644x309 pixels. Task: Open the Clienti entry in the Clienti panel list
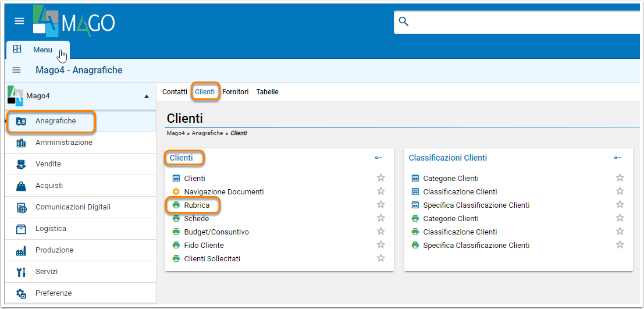195,178
